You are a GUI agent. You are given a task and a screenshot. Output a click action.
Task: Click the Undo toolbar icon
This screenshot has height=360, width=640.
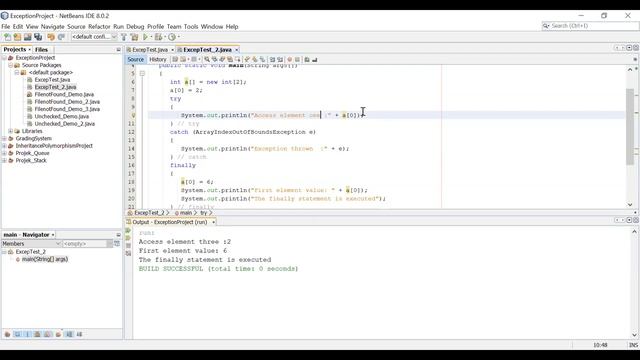[x=51, y=37]
